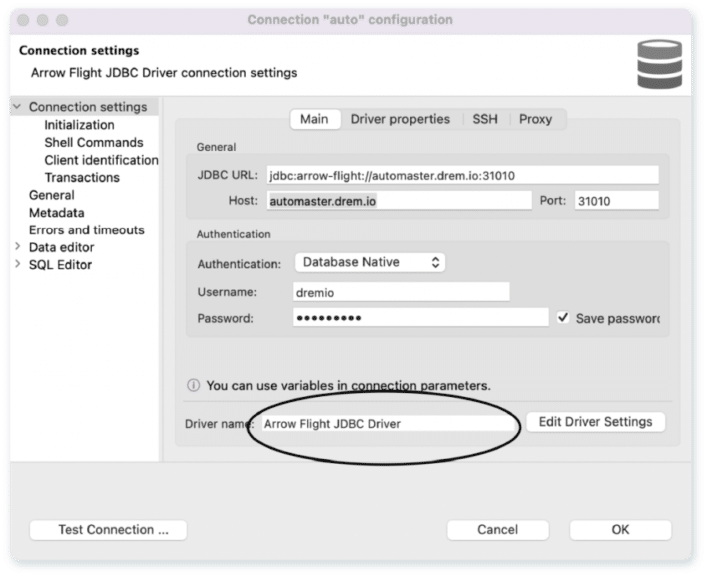Screen dimensions: 707x577
Task: Switch to the Driver properties tab
Action: [400, 119]
